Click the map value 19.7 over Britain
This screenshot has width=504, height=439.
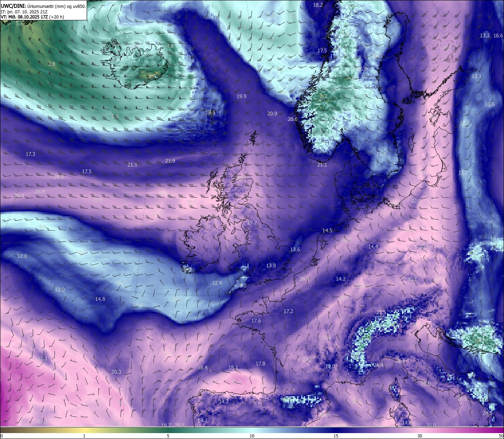click(x=252, y=223)
